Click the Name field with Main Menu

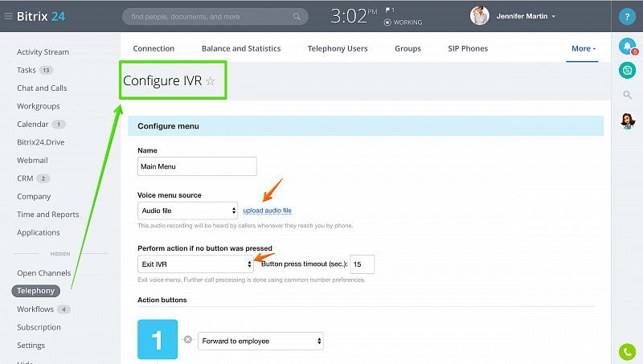coord(197,166)
